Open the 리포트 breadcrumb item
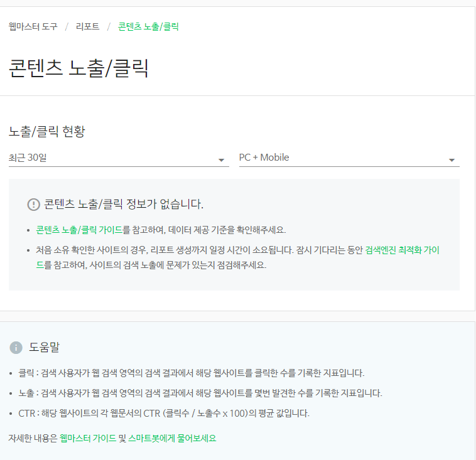Image resolution: width=476 pixels, height=460 pixels. (87, 27)
